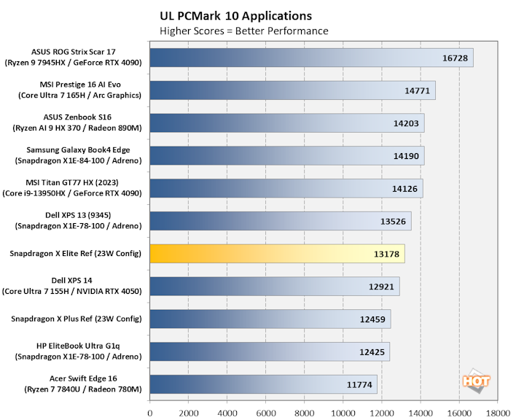
Task: Click the x-axis tick label 6000
Action: coord(266,413)
